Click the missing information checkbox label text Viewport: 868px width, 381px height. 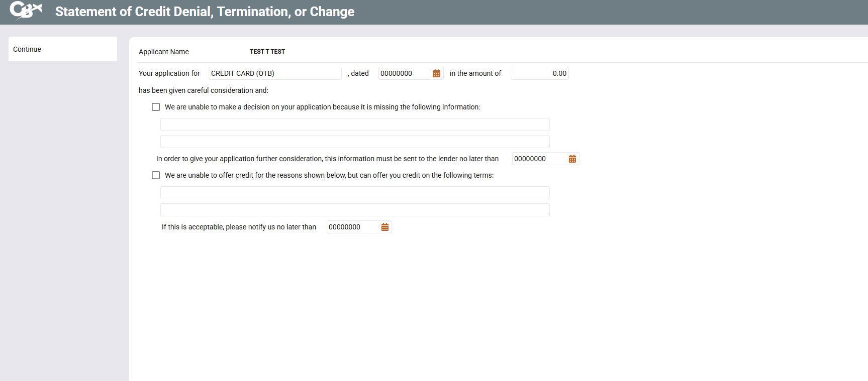[x=322, y=107]
